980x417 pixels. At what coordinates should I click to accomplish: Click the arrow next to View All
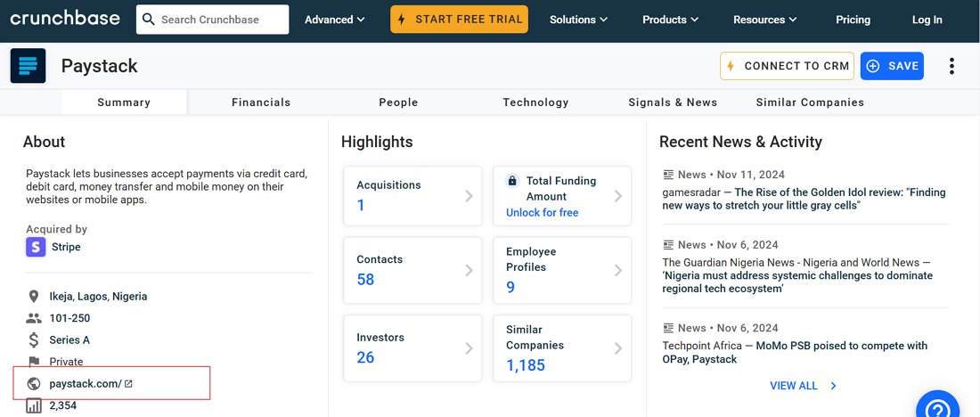833,386
